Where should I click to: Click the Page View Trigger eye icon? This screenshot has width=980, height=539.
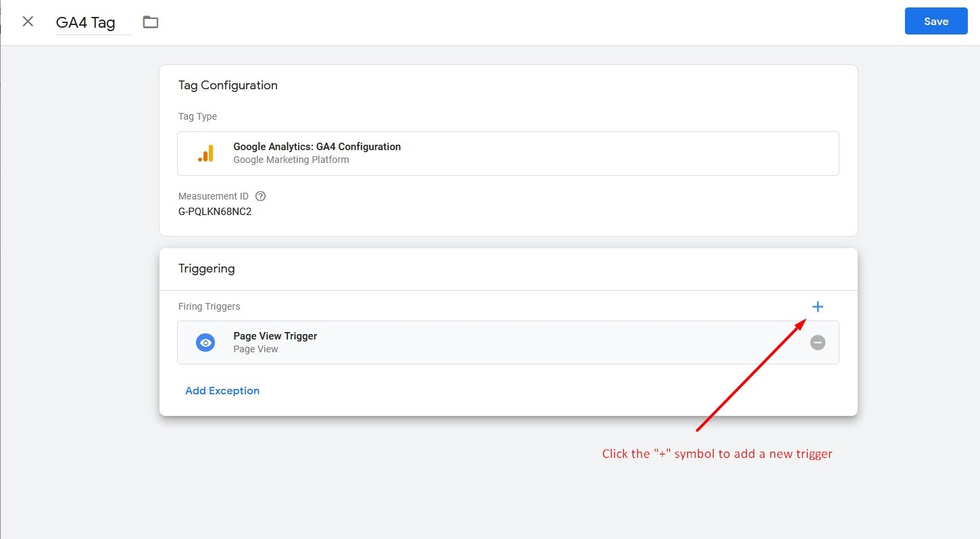click(205, 343)
